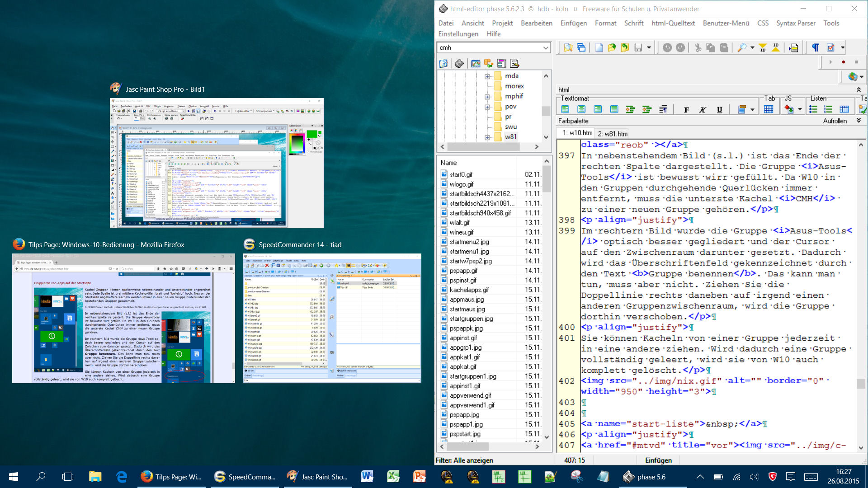Select file wlogo.gif in the file list
Viewport: 868px width, 488px height.
(x=462, y=184)
